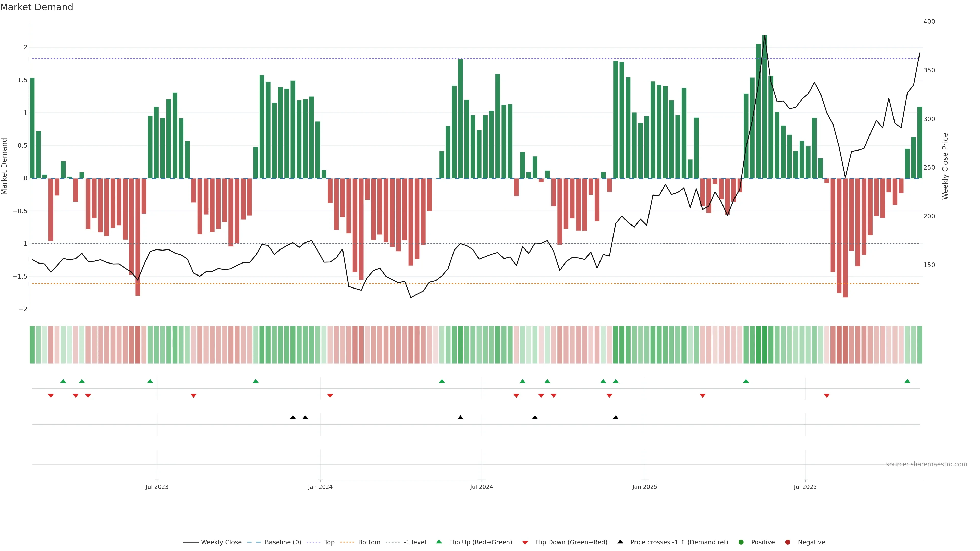Click the Market Demand chart title
The height and width of the screenshot is (551, 980).
pos(36,7)
